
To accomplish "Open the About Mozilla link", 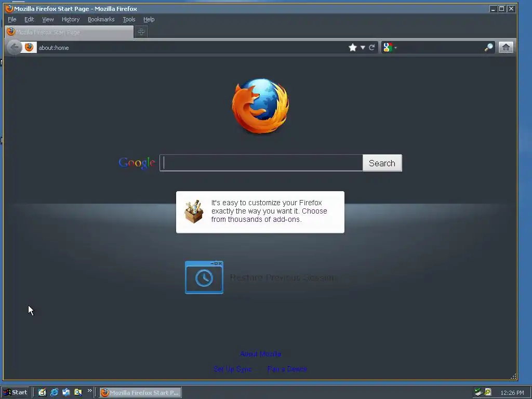I will (260, 354).
